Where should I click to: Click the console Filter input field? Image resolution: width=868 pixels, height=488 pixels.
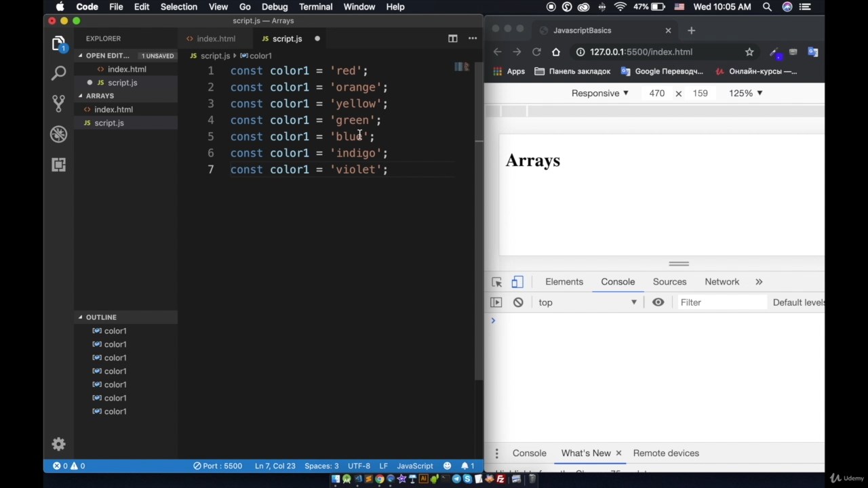click(x=720, y=302)
